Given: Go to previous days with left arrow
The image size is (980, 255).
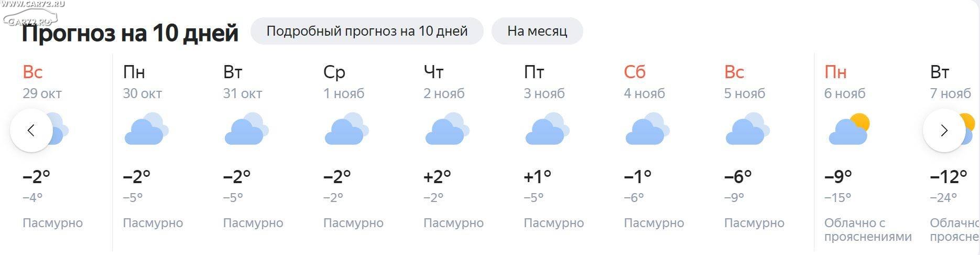Looking at the screenshot, I should point(31,130).
